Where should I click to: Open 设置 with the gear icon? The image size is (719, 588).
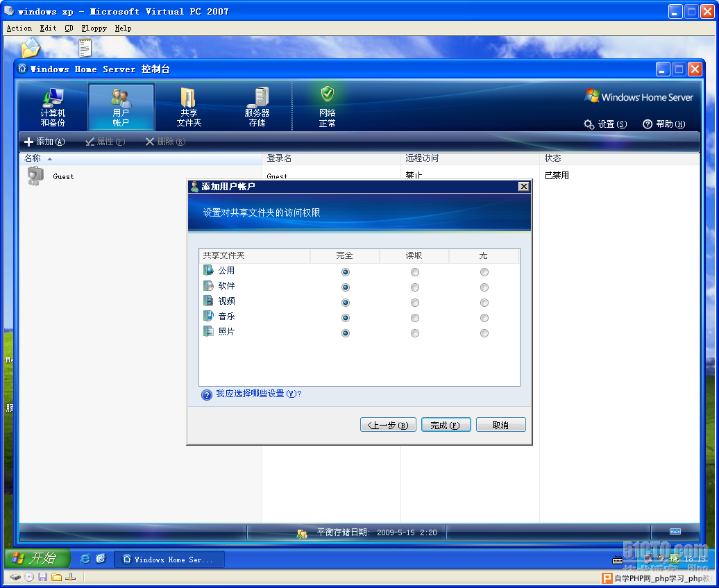tap(605, 124)
